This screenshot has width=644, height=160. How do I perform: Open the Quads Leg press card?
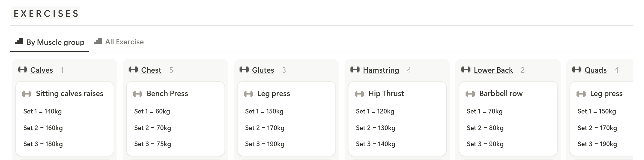click(x=602, y=119)
